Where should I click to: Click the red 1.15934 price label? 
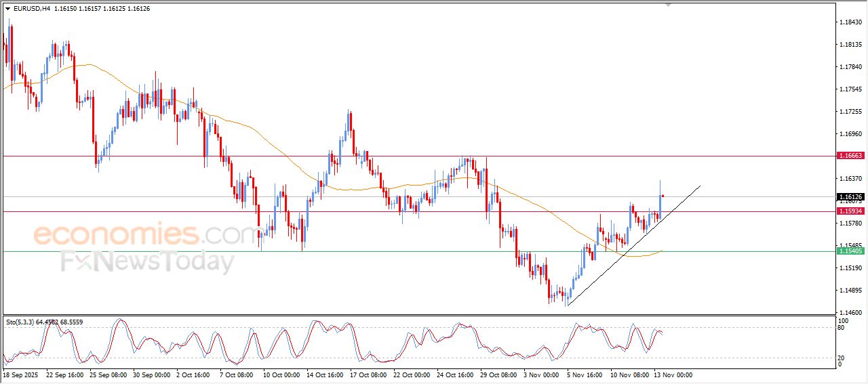pos(850,211)
